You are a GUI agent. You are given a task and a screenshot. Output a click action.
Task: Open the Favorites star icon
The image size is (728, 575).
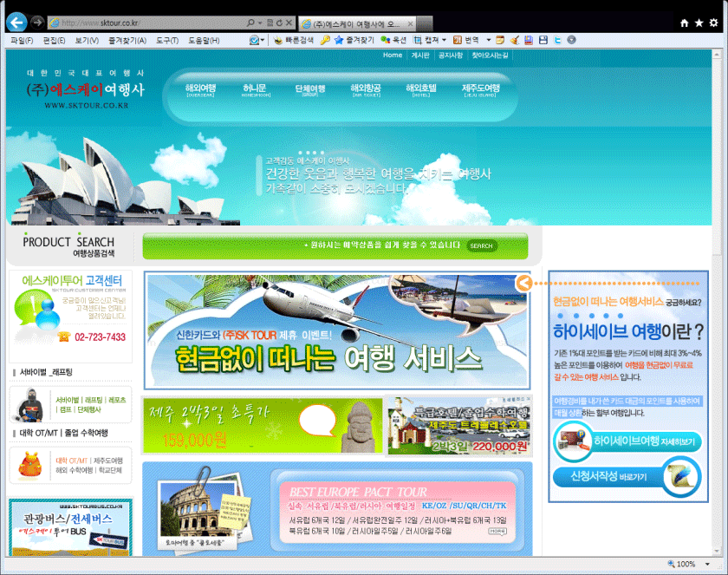[699, 23]
